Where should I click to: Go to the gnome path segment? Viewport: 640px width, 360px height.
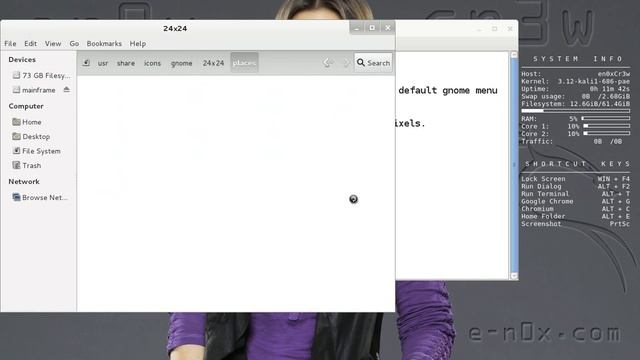[181, 63]
